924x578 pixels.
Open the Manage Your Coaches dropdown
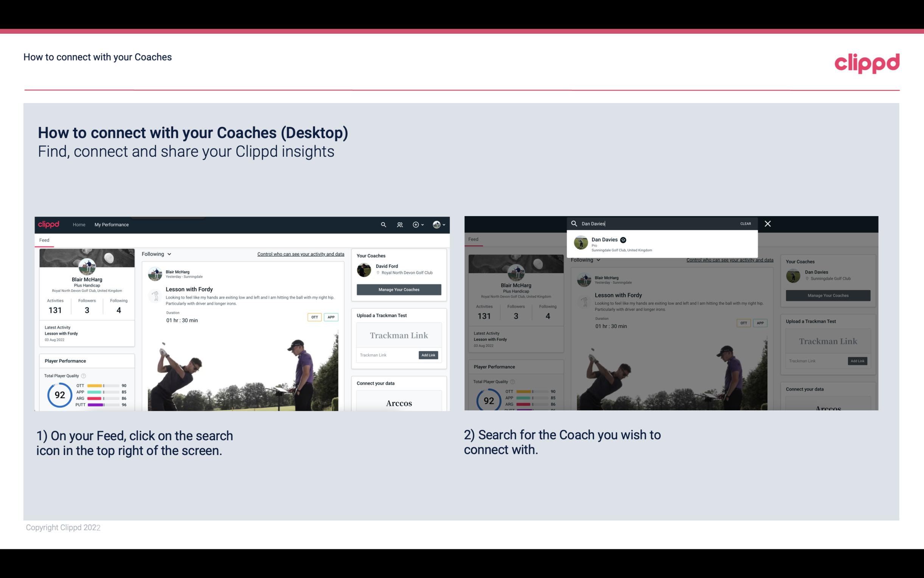(399, 289)
